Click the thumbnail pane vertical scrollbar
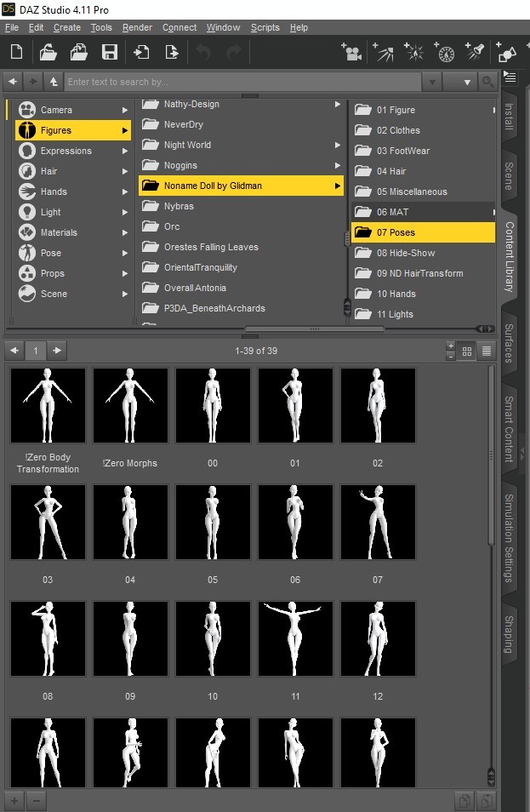 pyautogui.click(x=491, y=455)
